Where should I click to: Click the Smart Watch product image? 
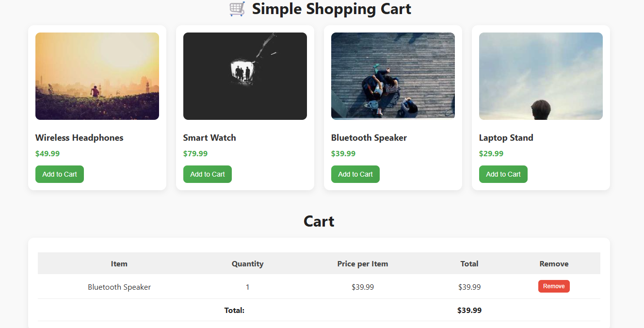tap(245, 76)
